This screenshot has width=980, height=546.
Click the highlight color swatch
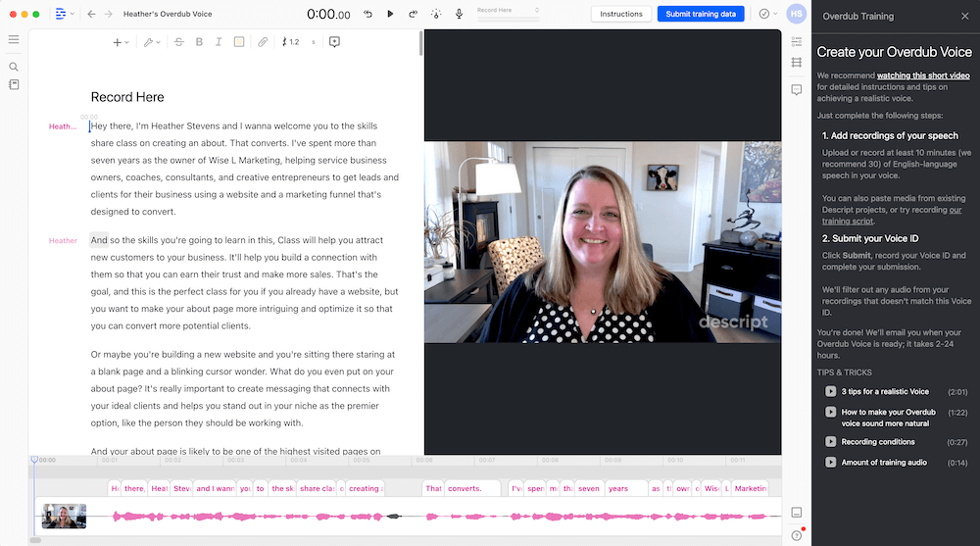(239, 42)
